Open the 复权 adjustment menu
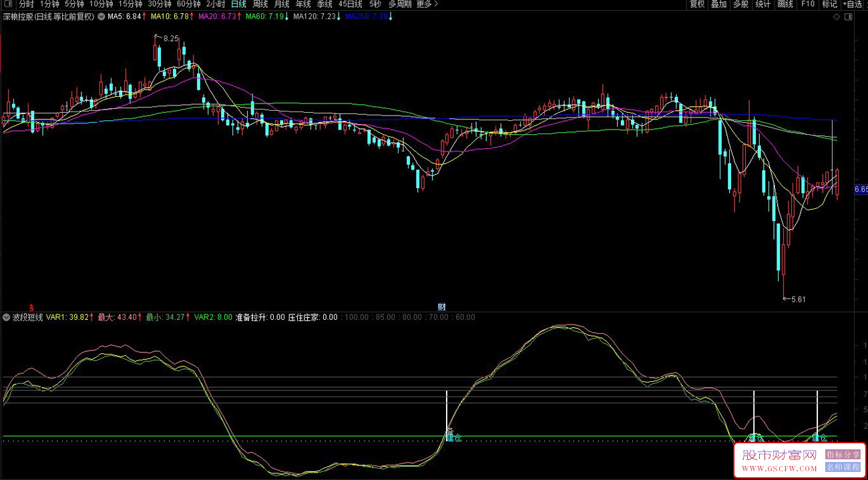Screen dimensions: 868x480 [697, 4]
